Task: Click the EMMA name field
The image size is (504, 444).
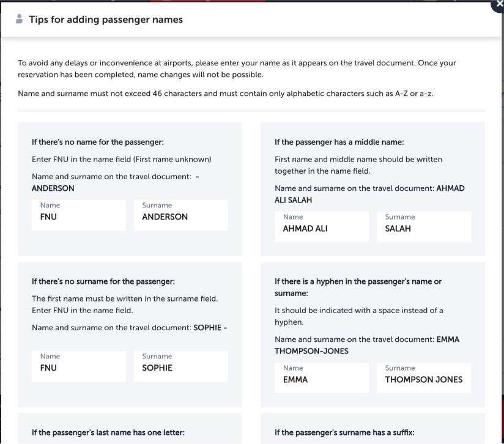Action: pos(322,378)
